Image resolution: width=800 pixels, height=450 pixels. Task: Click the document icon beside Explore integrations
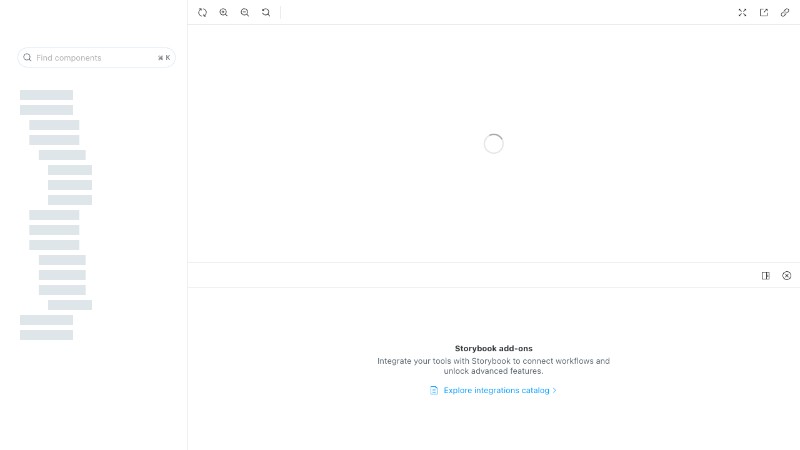coord(434,390)
